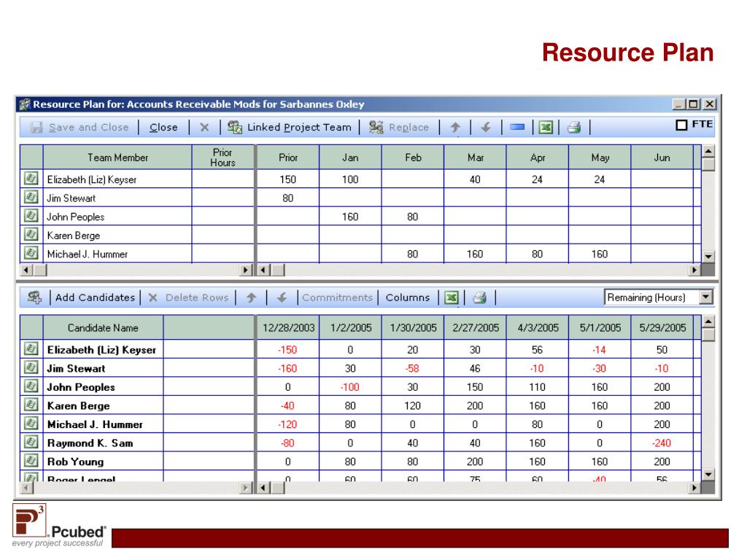The image size is (747, 560).
Task: Select the Prior Hours column header
Action: click(x=223, y=157)
